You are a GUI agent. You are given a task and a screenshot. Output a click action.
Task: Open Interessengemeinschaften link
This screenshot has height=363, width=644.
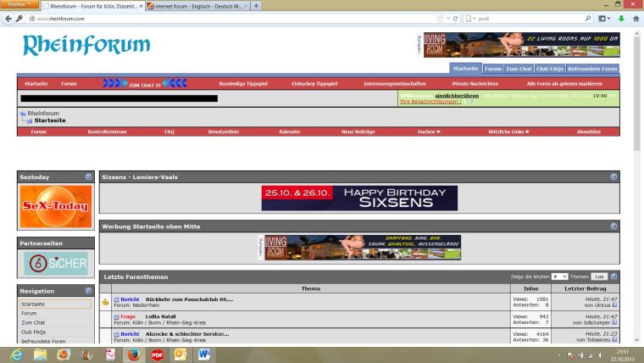(395, 84)
